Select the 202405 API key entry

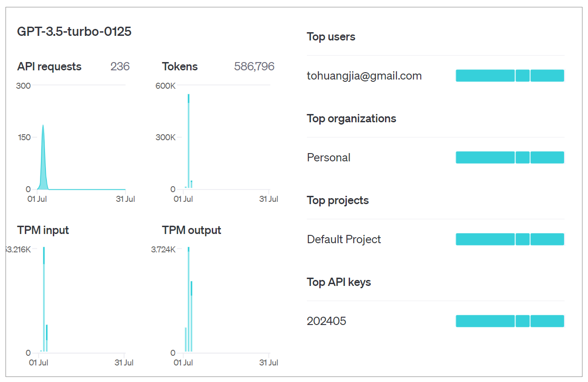click(326, 321)
